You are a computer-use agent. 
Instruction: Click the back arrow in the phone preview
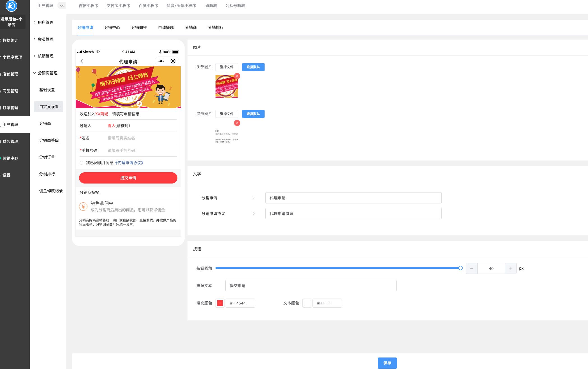[x=82, y=61]
